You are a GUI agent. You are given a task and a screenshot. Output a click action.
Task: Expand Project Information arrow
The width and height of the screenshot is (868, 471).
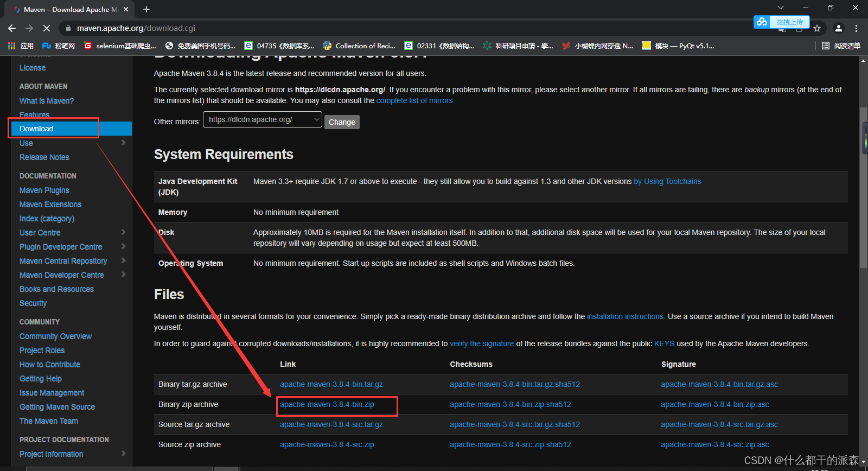(x=124, y=454)
